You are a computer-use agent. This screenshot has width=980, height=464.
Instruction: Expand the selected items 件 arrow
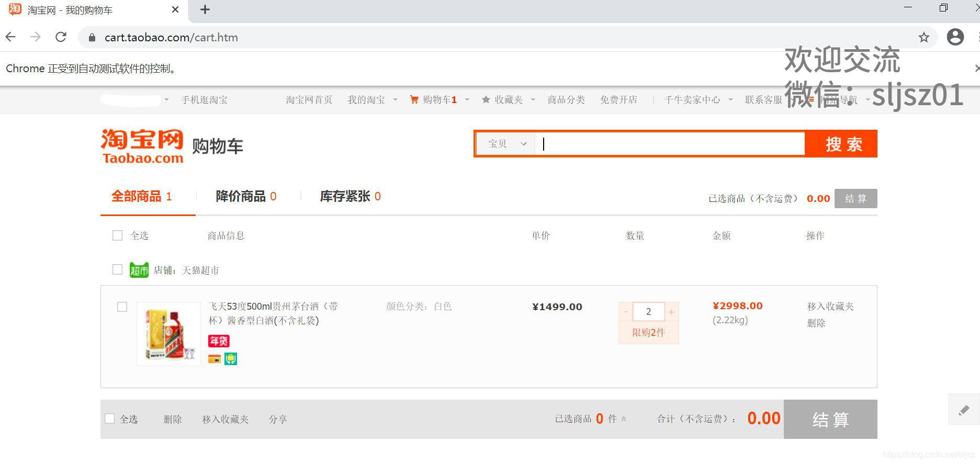(624, 418)
